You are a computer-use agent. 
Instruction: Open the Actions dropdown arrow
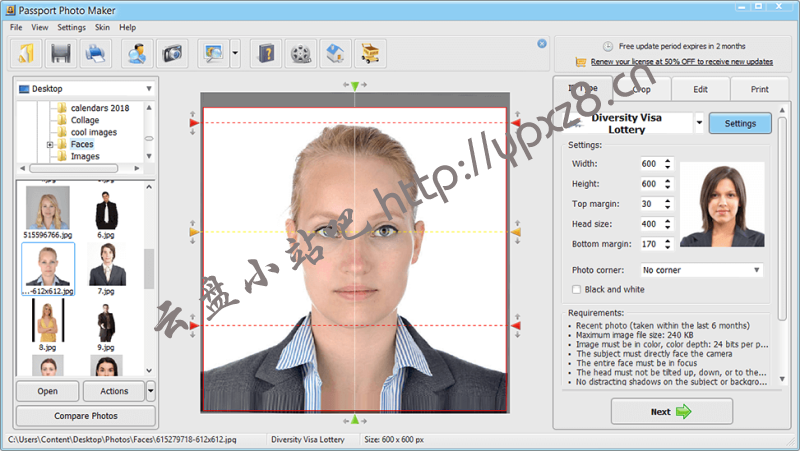tap(151, 391)
